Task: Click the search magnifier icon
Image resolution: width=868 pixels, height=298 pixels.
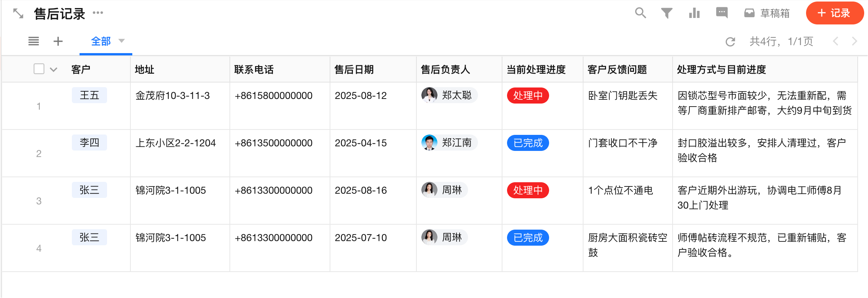Action: (640, 13)
